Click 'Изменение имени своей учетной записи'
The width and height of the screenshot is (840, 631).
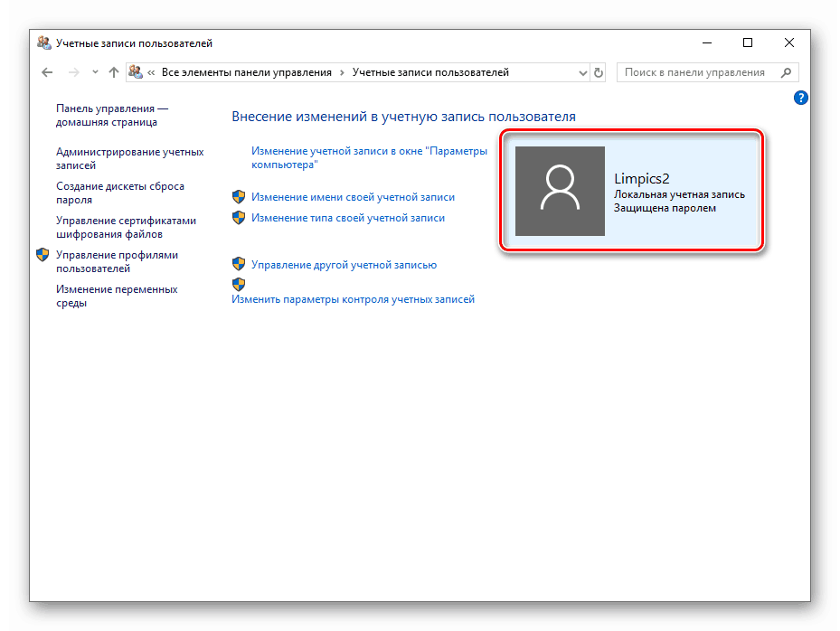(353, 197)
